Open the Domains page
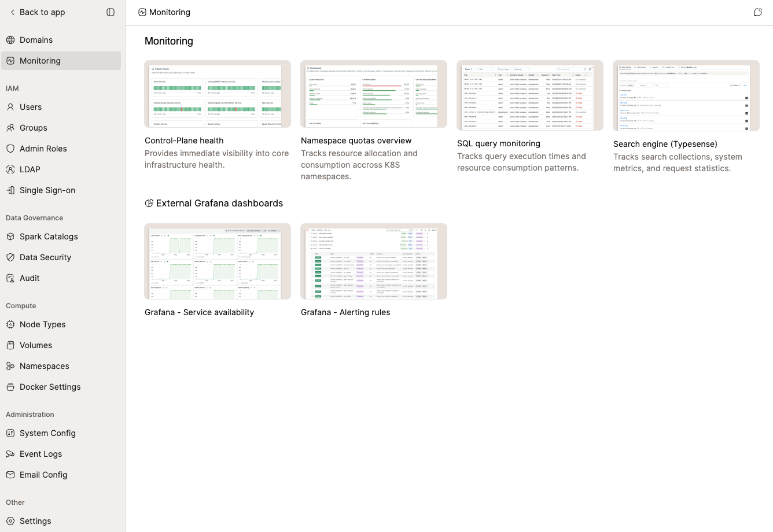Image resolution: width=773 pixels, height=532 pixels. pyautogui.click(x=61, y=40)
